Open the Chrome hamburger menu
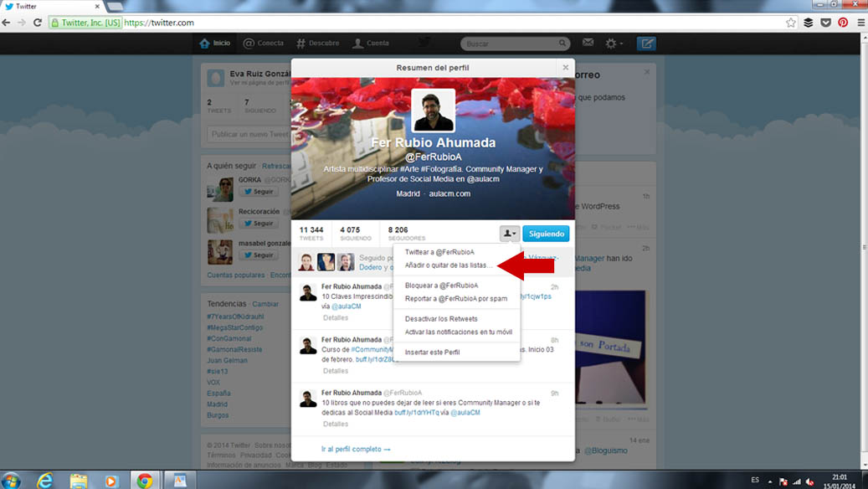The width and height of the screenshot is (868, 489). [x=860, y=23]
